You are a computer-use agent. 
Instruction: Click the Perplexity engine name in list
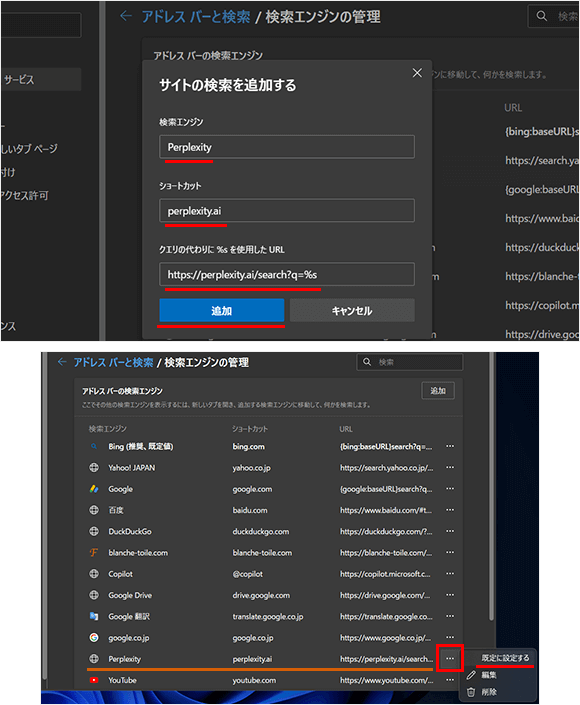point(125,659)
